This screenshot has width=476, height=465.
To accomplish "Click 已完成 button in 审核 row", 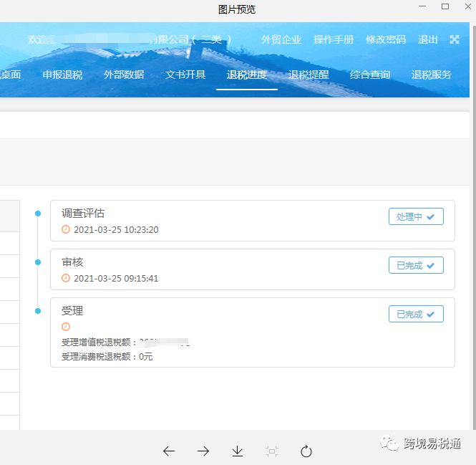I will click(x=416, y=265).
